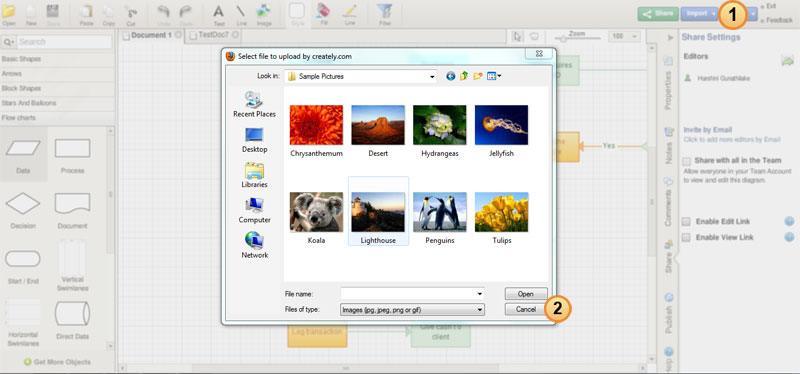
Task: Click the Paste icon in Creately toolbar
Action: click(87, 12)
